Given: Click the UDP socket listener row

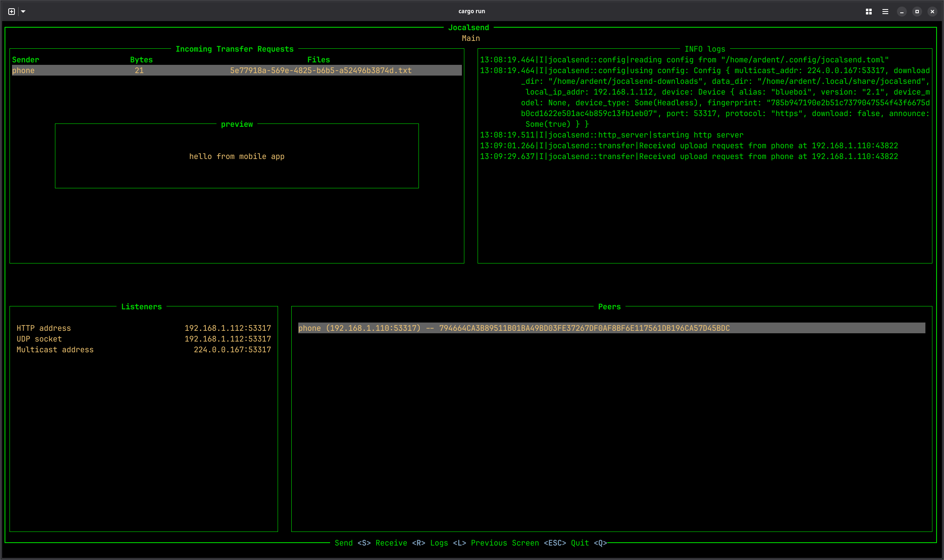Looking at the screenshot, I should 143,339.
